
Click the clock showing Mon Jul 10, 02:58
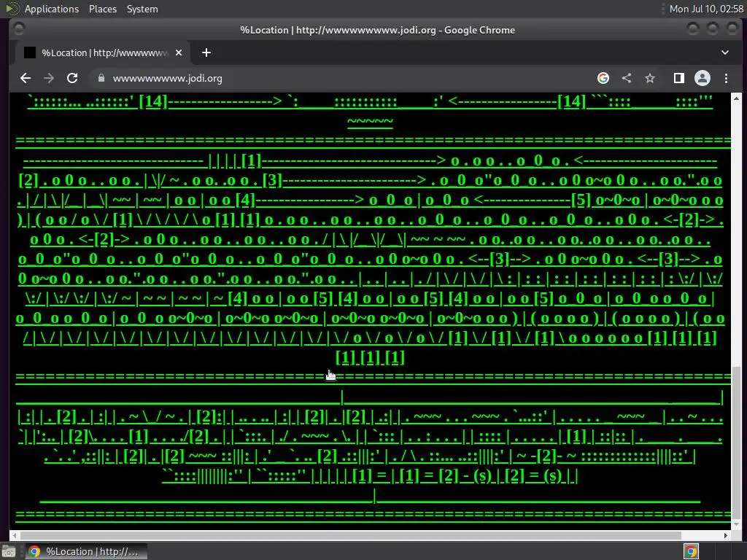[x=706, y=9]
